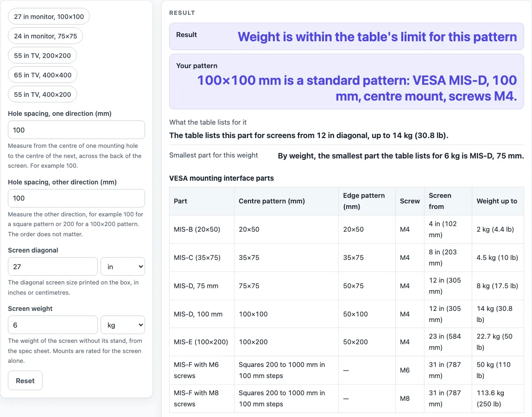Select the 'MIS-F with M8 screws' cell
Image resolution: width=532 pixels, height=417 pixels.
(202, 398)
